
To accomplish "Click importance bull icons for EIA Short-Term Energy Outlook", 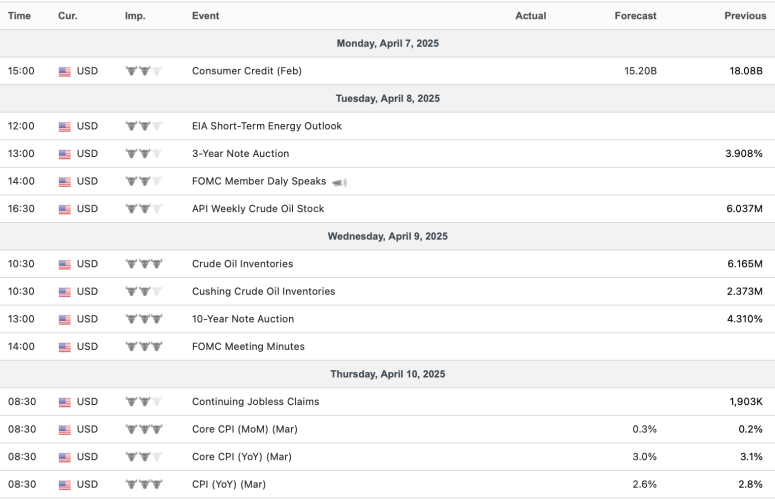I will 143,126.
